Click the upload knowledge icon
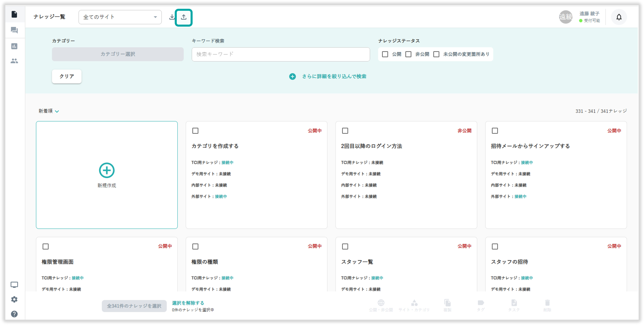This screenshot has height=325, width=644. [x=184, y=17]
